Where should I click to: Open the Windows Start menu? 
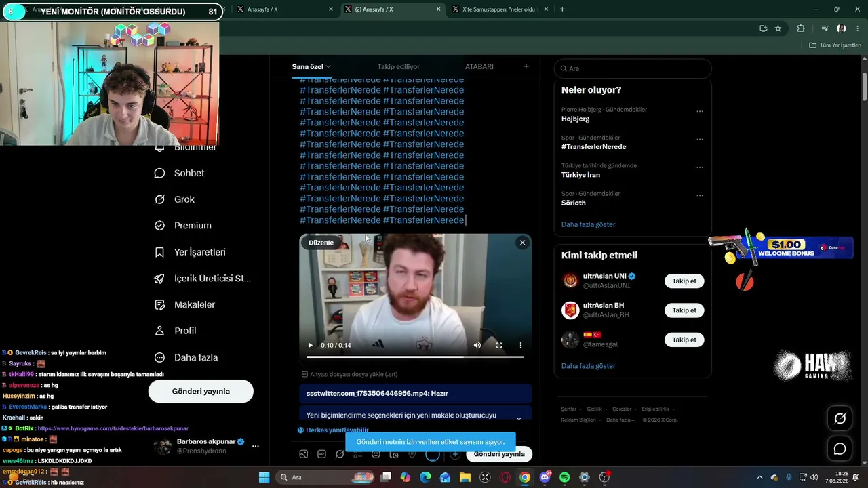click(x=264, y=477)
